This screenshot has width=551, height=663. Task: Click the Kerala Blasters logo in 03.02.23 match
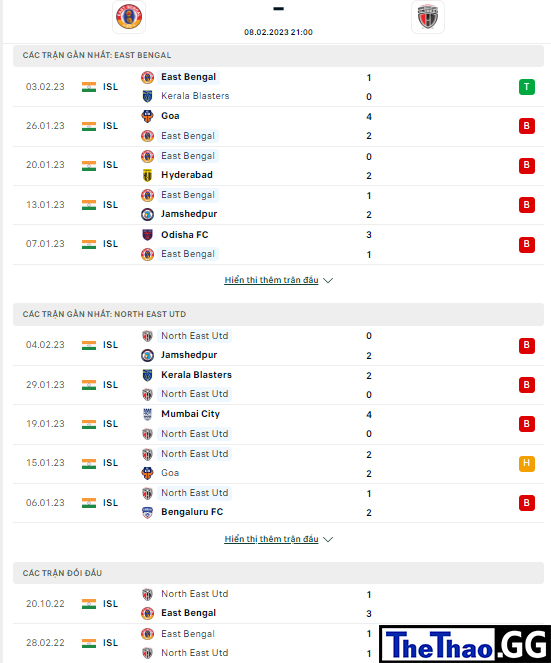click(147, 96)
